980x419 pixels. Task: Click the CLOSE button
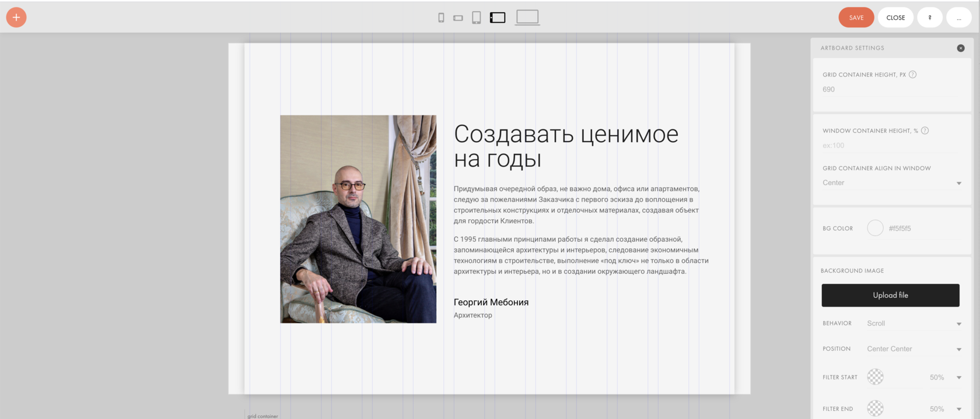pos(895,17)
